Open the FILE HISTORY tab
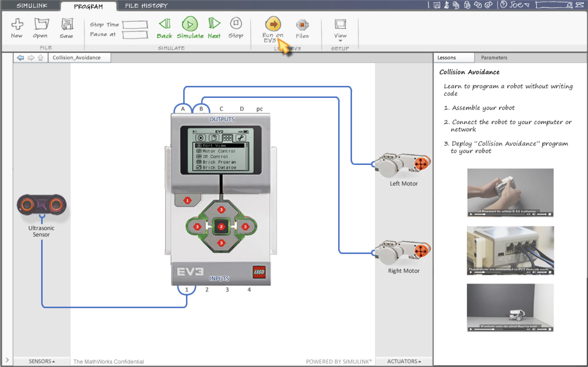Image resolution: width=588 pixels, height=367 pixels. pyautogui.click(x=146, y=6)
